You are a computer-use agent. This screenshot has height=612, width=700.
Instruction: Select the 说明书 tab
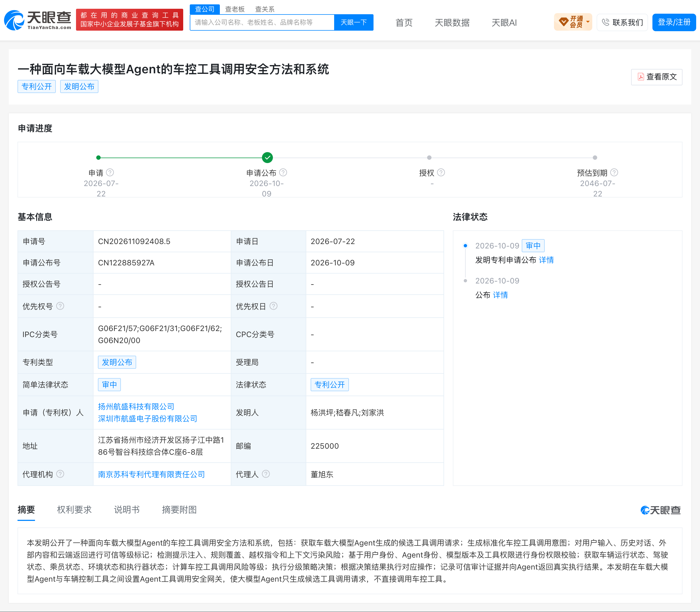click(127, 510)
